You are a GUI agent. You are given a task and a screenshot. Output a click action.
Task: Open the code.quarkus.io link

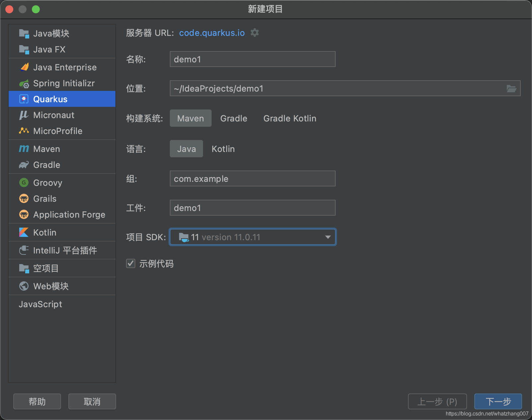212,33
